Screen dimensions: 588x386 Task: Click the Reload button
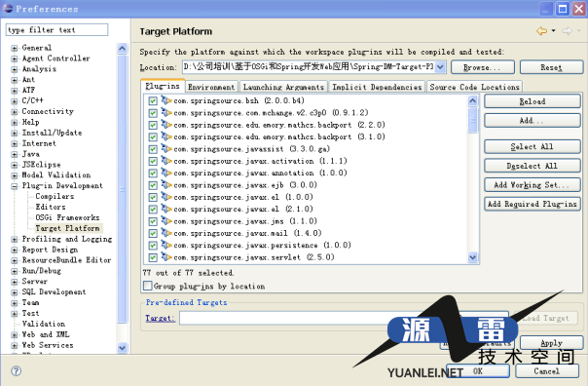(x=533, y=101)
